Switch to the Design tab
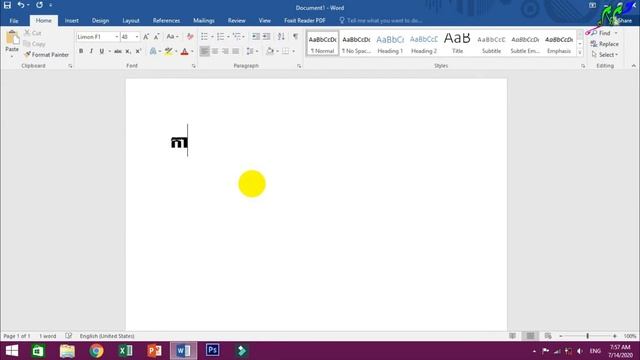Image resolution: width=640 pixels, height=360 pixels. [x=100, y=20]
